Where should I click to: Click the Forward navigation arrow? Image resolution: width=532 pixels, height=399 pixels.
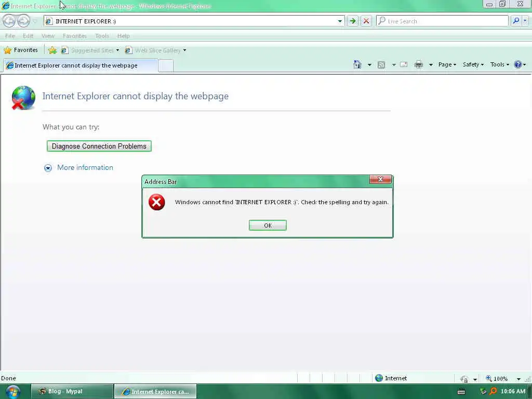[x=23, y=21]
